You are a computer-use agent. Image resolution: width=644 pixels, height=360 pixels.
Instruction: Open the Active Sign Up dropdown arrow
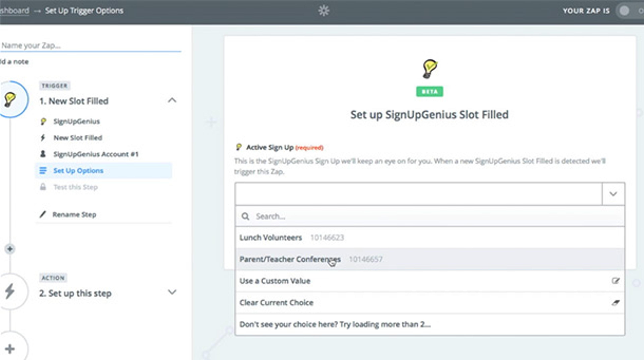click(x=613, y=194)
